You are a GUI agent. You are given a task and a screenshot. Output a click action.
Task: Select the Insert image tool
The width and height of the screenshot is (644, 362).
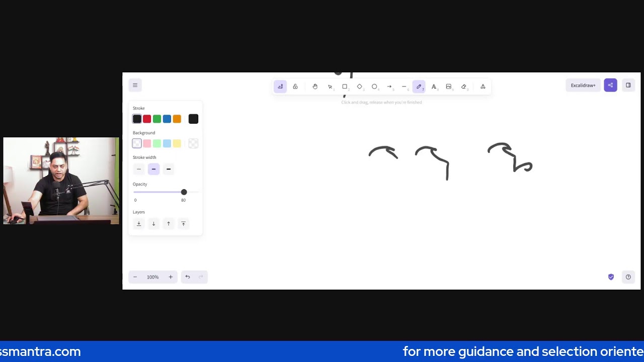449,86
